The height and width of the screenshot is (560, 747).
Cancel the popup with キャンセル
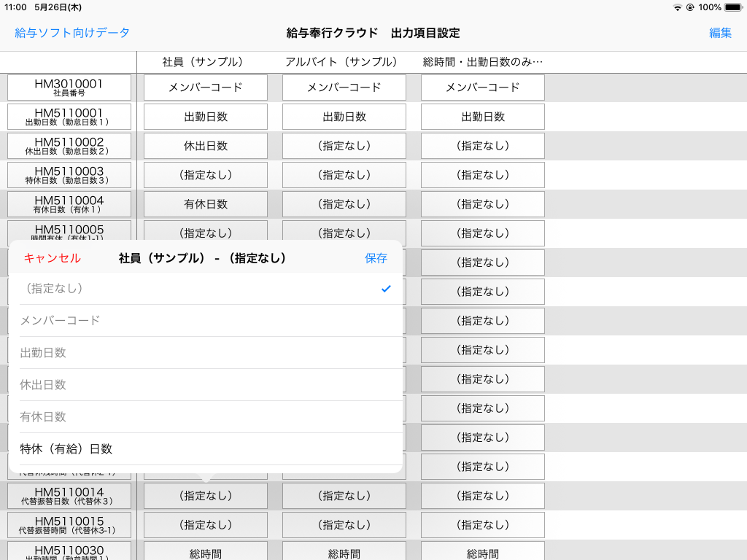[52, 258]
